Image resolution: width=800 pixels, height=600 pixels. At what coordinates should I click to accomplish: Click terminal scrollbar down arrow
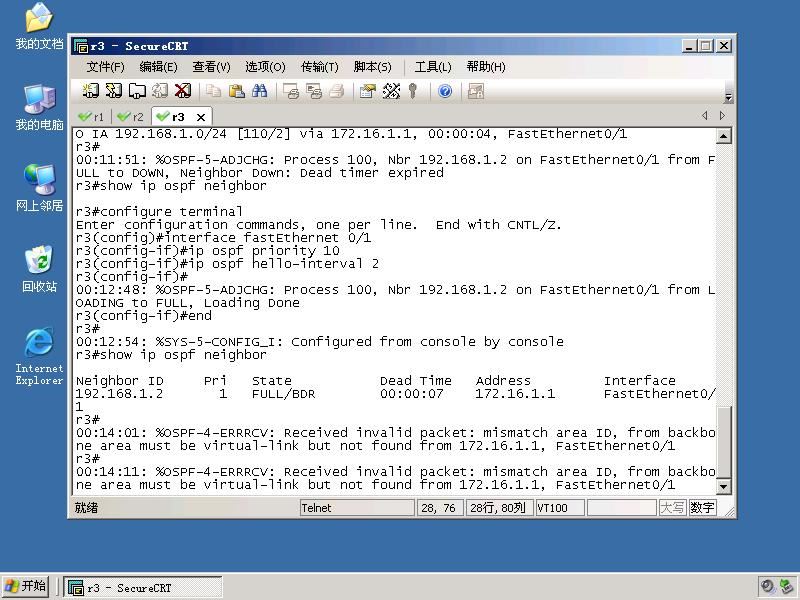click(723, 487)
